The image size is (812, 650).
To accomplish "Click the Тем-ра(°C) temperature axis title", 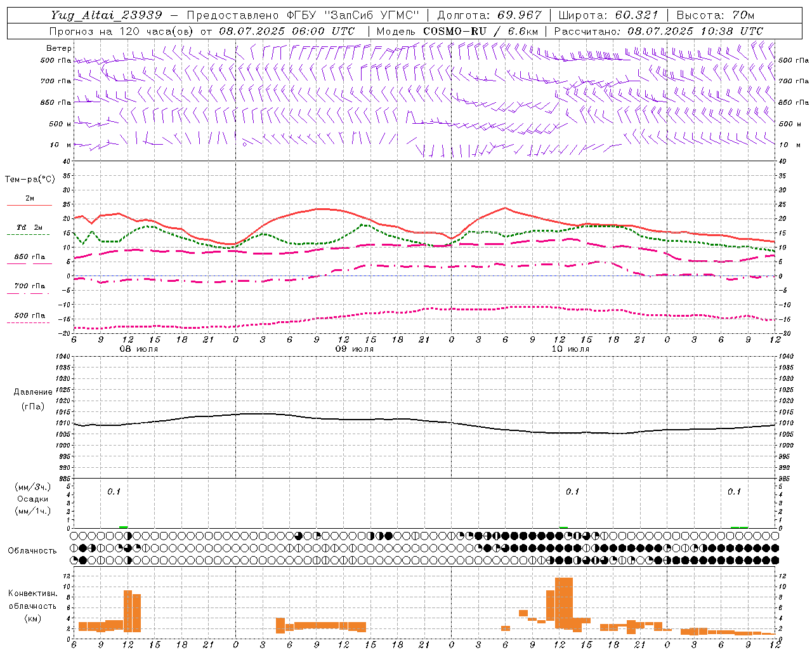I will 30,180.
